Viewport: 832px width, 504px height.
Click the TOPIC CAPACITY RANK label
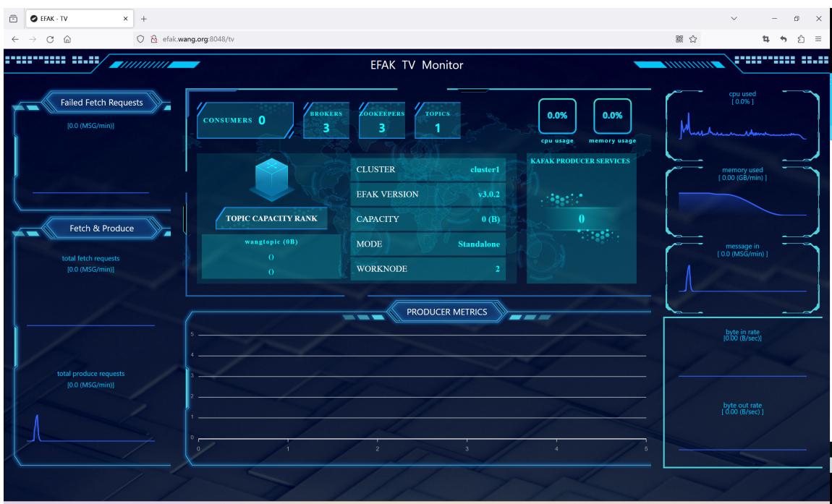(272, 218)
